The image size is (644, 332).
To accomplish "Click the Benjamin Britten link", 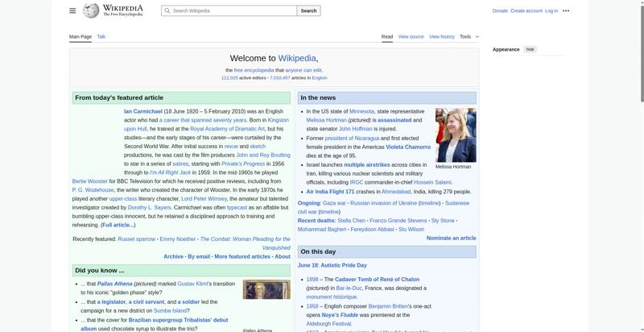I will click(388, 306).
